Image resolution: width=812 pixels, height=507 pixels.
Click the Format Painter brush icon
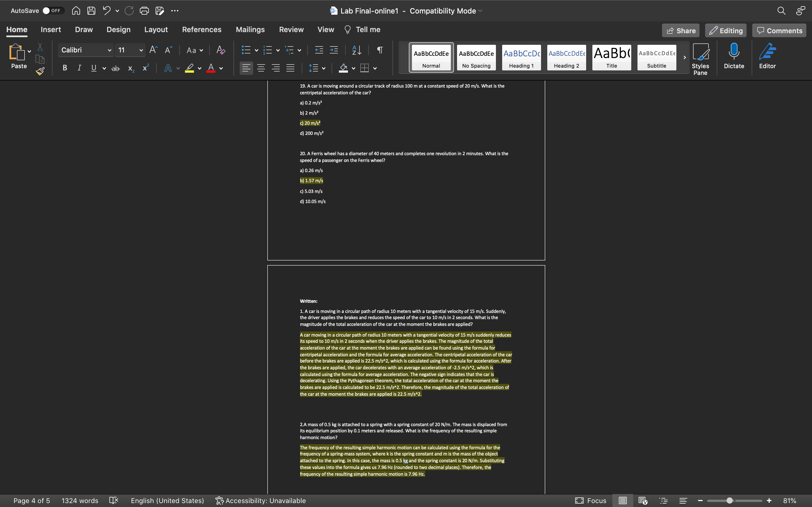[40, 71]
